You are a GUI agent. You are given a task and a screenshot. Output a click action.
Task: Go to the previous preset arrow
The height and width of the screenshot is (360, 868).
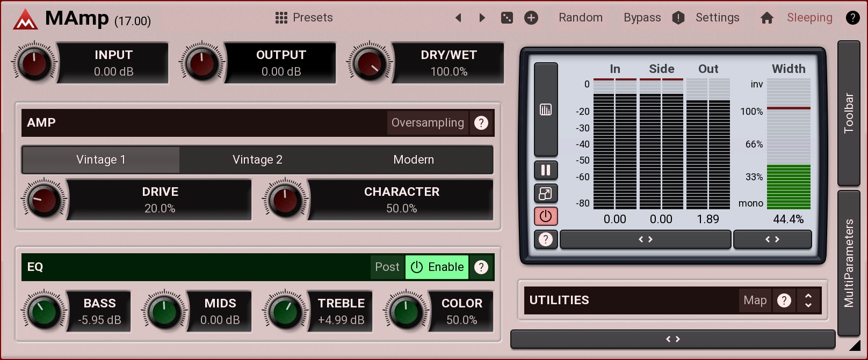pyautogui.click(x=458, y=18)
